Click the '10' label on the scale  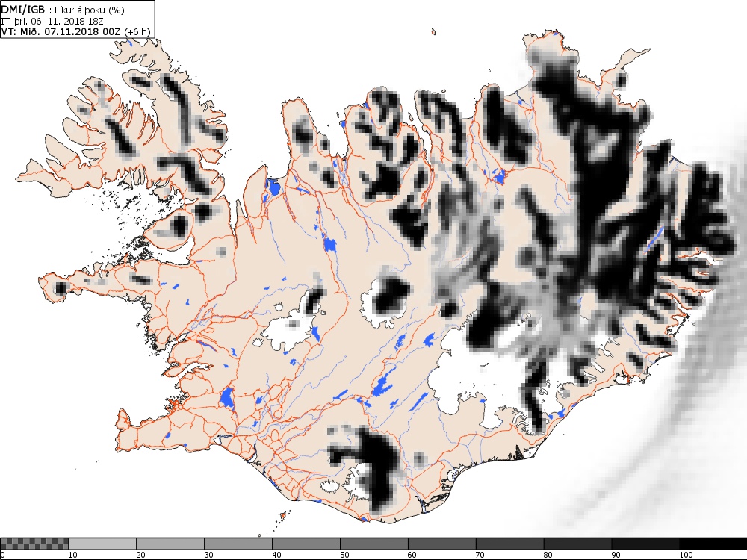coord(73,555)
